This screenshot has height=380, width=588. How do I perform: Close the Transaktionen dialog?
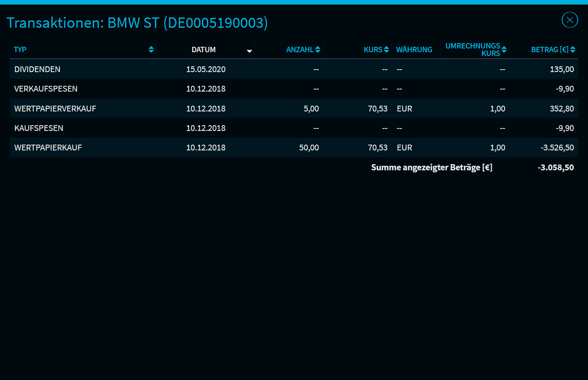pyautogui.click(x=570, y=20)
